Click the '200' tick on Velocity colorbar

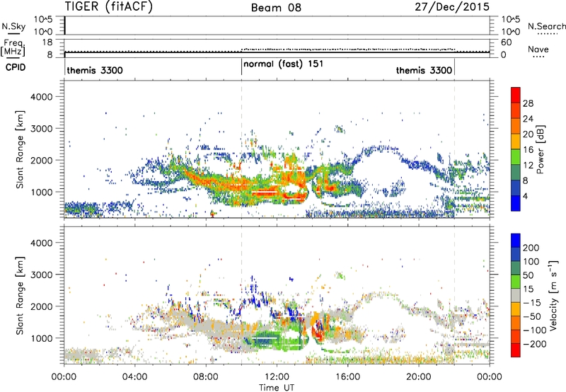pyautogui.click(x=531, y=248)
